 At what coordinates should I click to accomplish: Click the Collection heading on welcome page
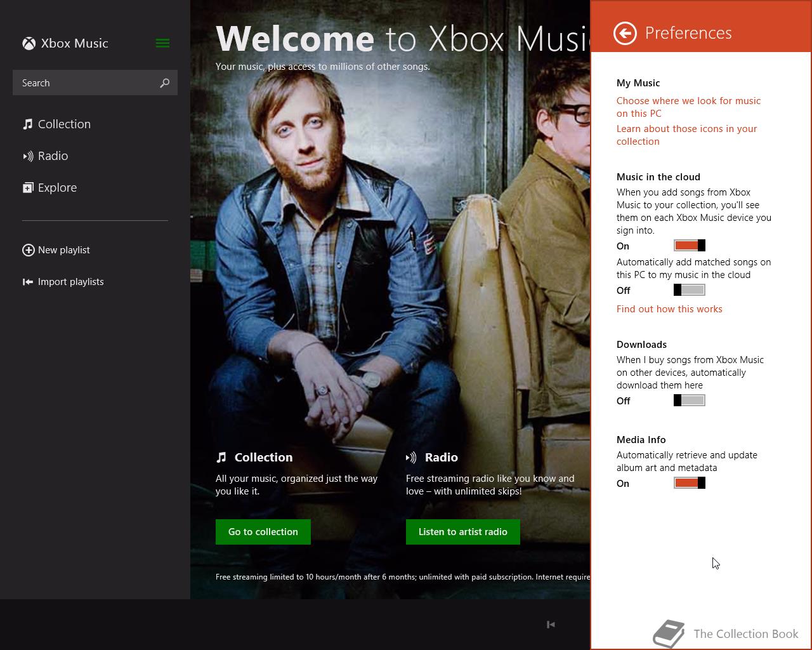click(x=263, y=457)
